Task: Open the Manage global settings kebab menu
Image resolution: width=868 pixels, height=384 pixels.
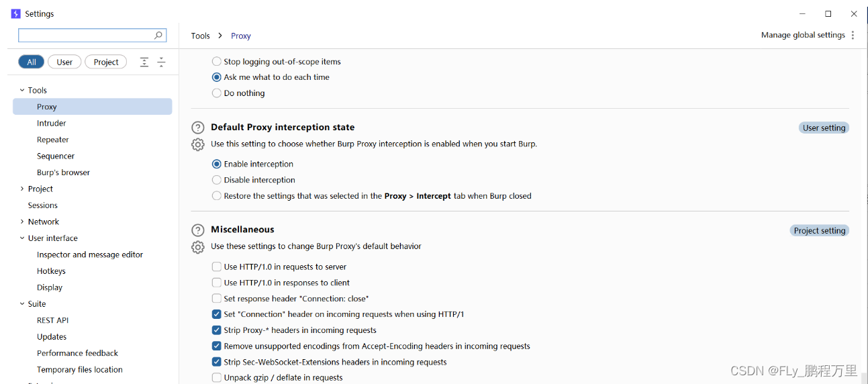Action: [853, 35]
